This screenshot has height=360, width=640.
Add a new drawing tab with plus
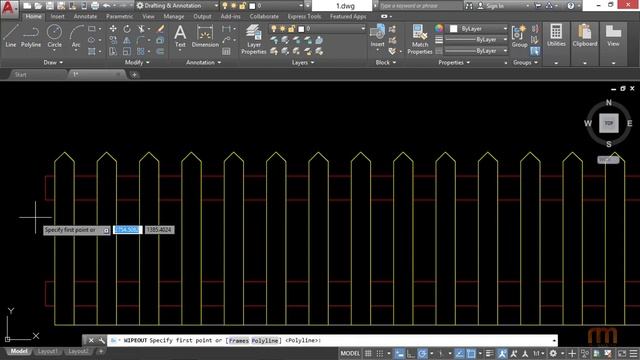coord(134,75)
